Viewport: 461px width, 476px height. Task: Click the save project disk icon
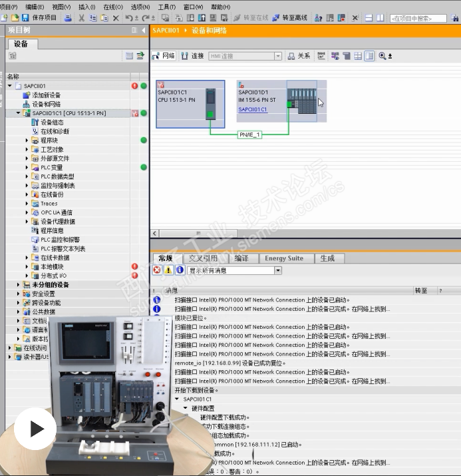25,18
